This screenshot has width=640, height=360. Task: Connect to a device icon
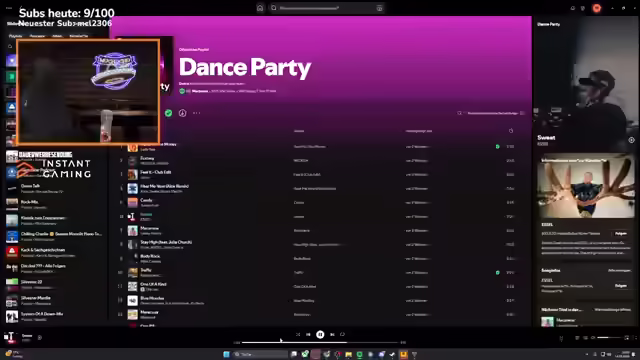click(x=585, y=338)
